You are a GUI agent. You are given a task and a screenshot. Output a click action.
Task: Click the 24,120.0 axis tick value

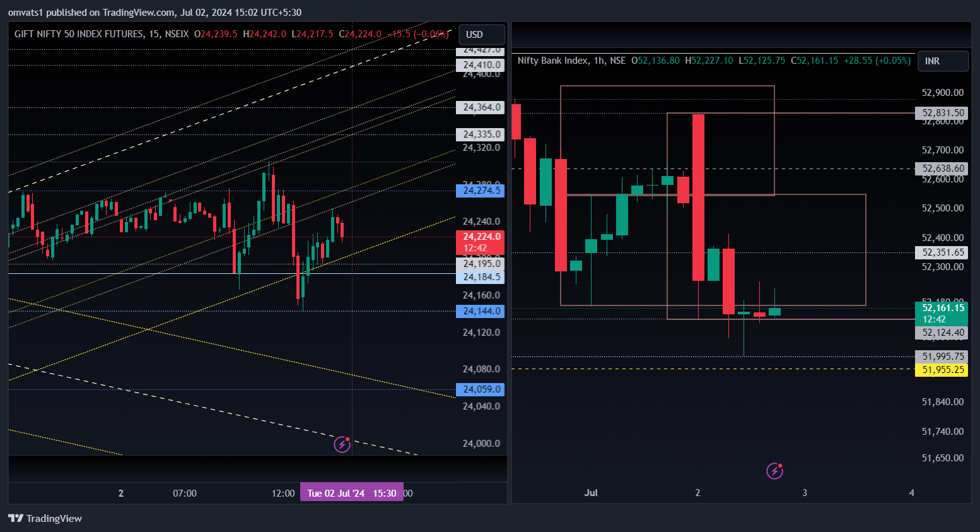point(481,333)
